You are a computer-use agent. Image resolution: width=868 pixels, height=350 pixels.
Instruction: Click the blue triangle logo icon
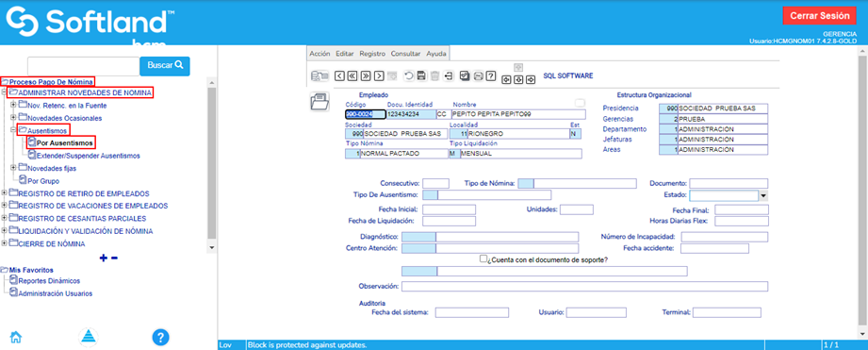point(88,337)
